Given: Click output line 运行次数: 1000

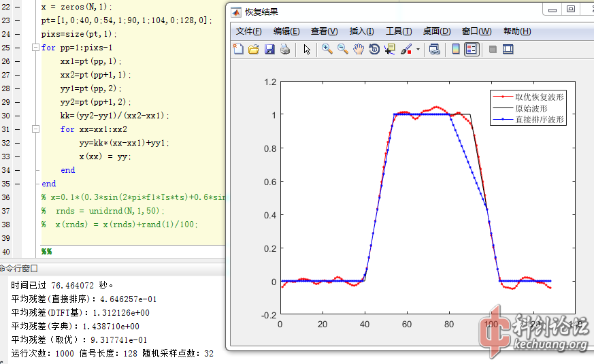Looking at the screenshot, I should [x=42, y=353].
